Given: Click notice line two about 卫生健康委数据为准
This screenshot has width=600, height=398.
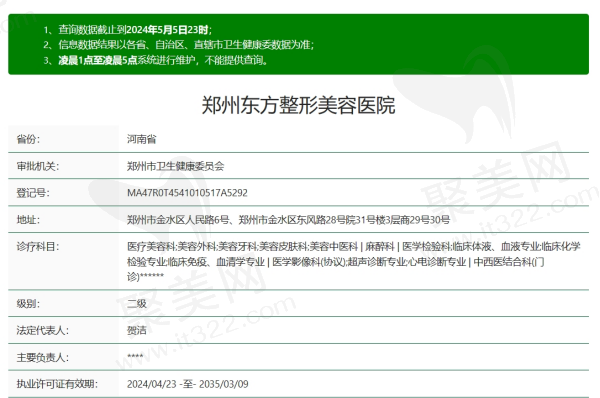Looking at the screenshot, I should tap(178, 45).
